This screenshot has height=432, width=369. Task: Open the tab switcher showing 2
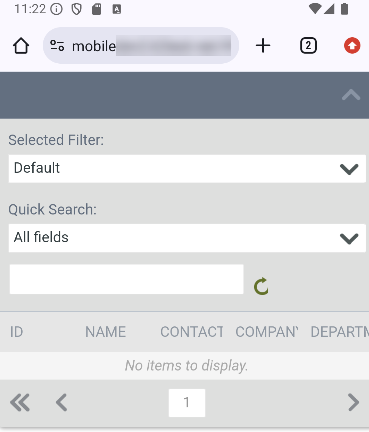(308, 46)
